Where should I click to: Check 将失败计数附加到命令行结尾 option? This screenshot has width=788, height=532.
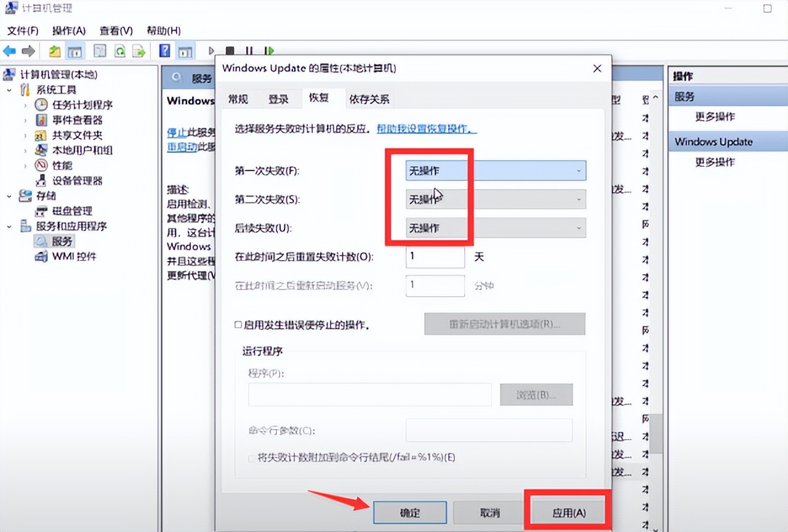(252, 458)
